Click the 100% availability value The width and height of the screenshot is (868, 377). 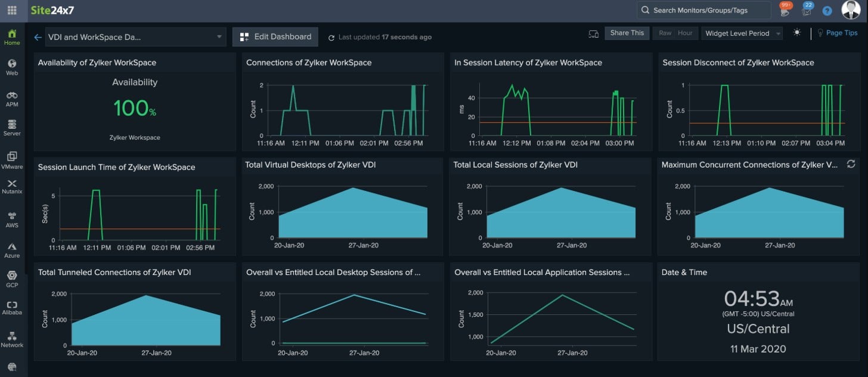click(135, 108)
